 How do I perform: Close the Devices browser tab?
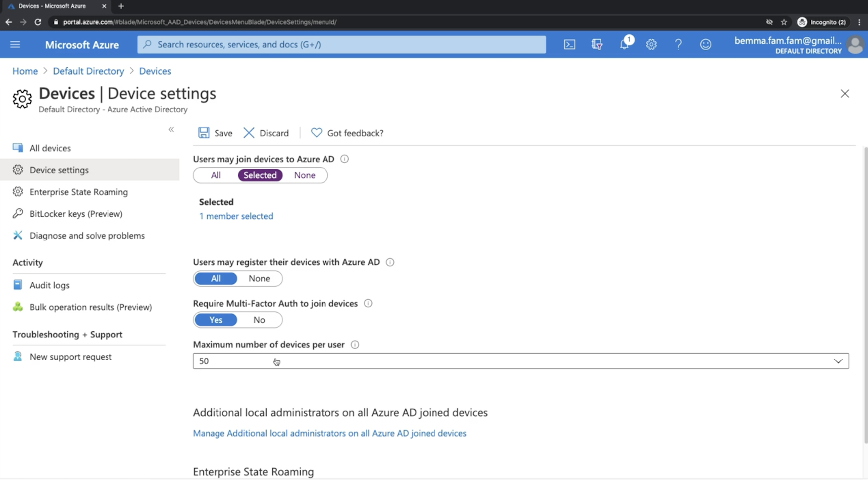point(104,6)
